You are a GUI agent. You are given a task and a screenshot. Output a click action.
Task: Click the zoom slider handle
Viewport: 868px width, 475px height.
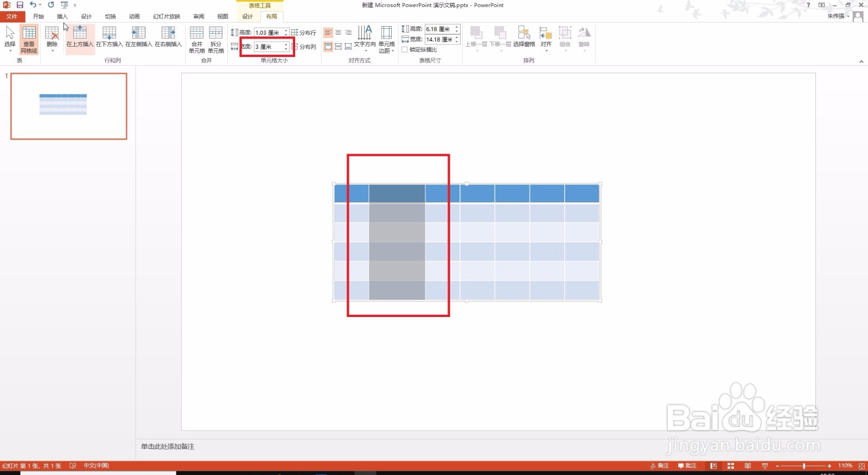coord(804,466)
